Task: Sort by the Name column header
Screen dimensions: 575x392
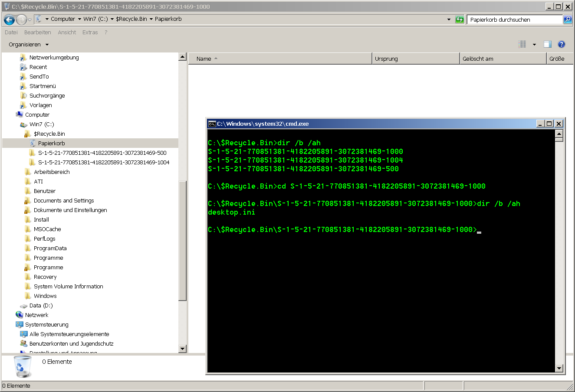Action: pos(280,59)
